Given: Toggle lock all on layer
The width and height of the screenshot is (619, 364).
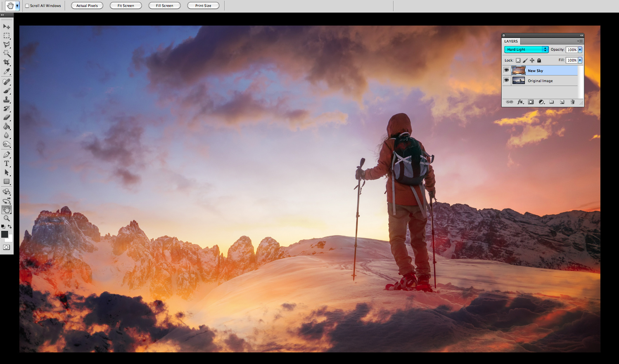Looking at the screenshot, I should (x=539, y=60).
